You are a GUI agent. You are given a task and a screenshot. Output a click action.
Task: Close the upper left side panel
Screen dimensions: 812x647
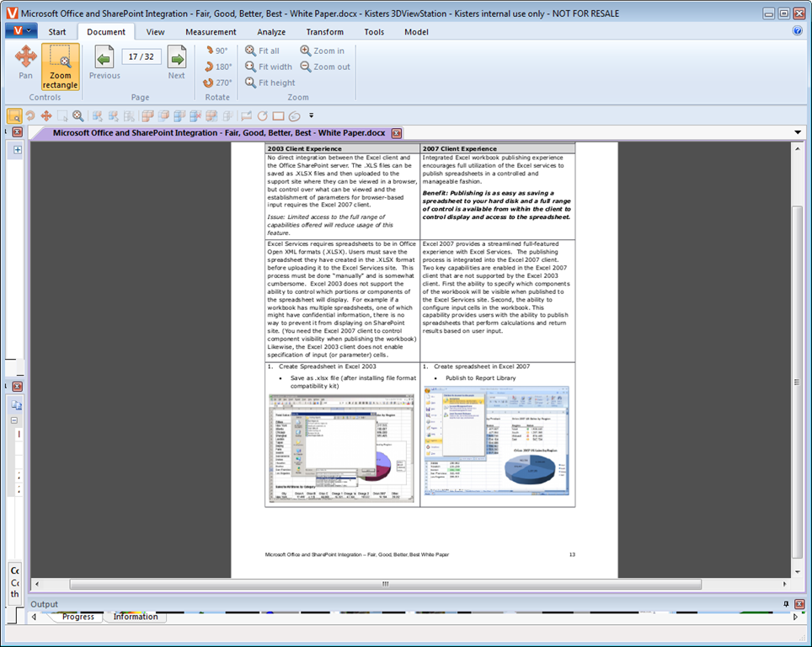click(17, 132)
